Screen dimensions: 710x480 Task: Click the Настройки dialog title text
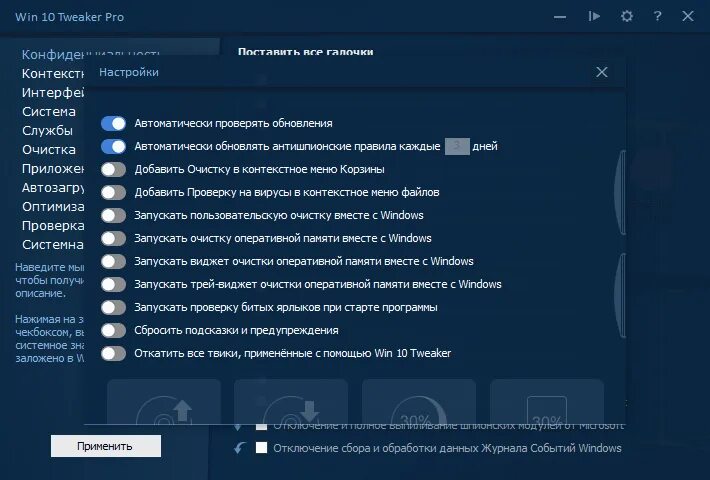pos(129,72)
